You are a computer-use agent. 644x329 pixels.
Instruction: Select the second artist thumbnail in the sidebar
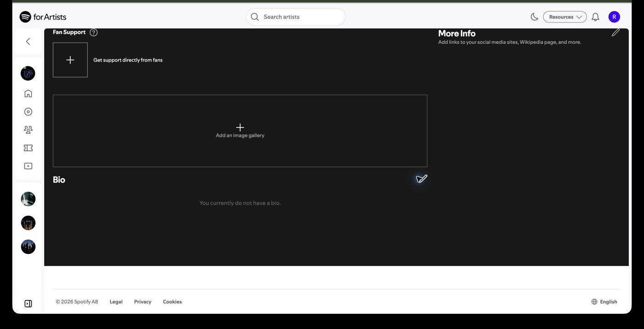[x=28, y=223]
